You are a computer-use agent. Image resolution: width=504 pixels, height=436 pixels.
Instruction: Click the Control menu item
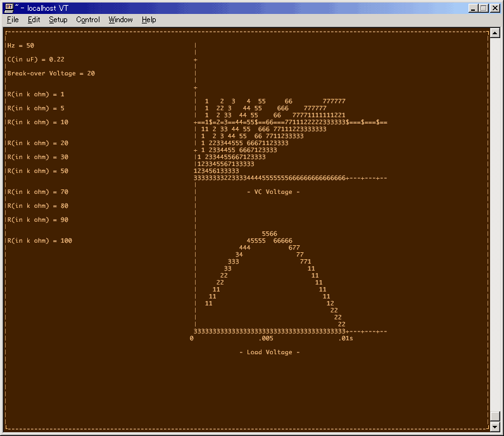[x=88, y=20]
